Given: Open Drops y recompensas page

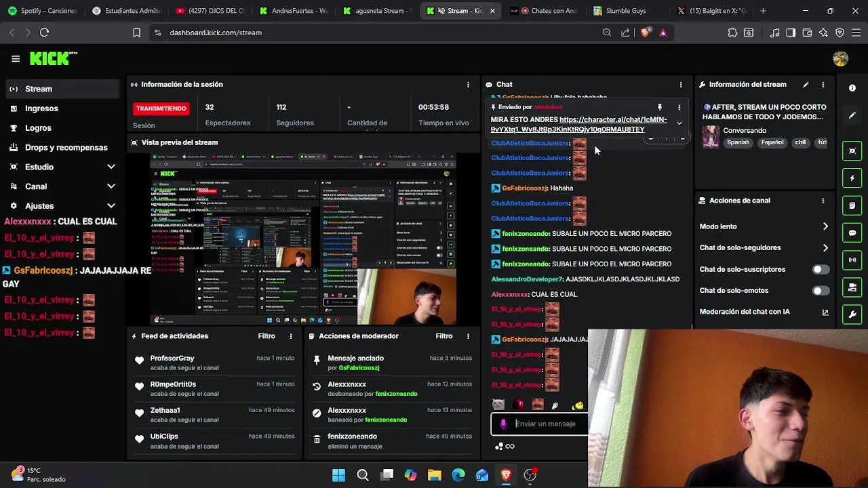Looking at the screenshot, I should [61, 147].
